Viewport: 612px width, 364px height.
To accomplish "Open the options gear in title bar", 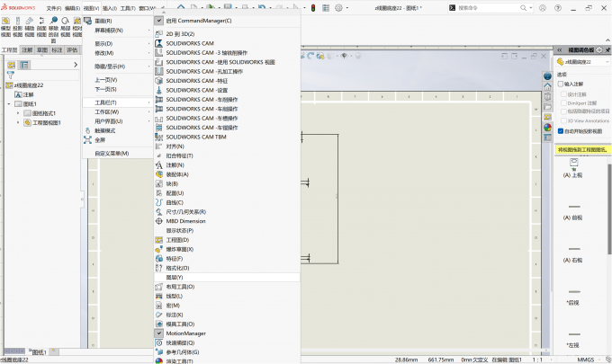I will [x=338, y=8].
